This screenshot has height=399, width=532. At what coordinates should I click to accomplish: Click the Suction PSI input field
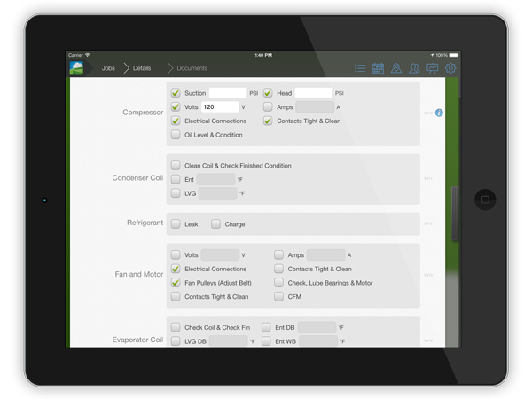(228, 93)
